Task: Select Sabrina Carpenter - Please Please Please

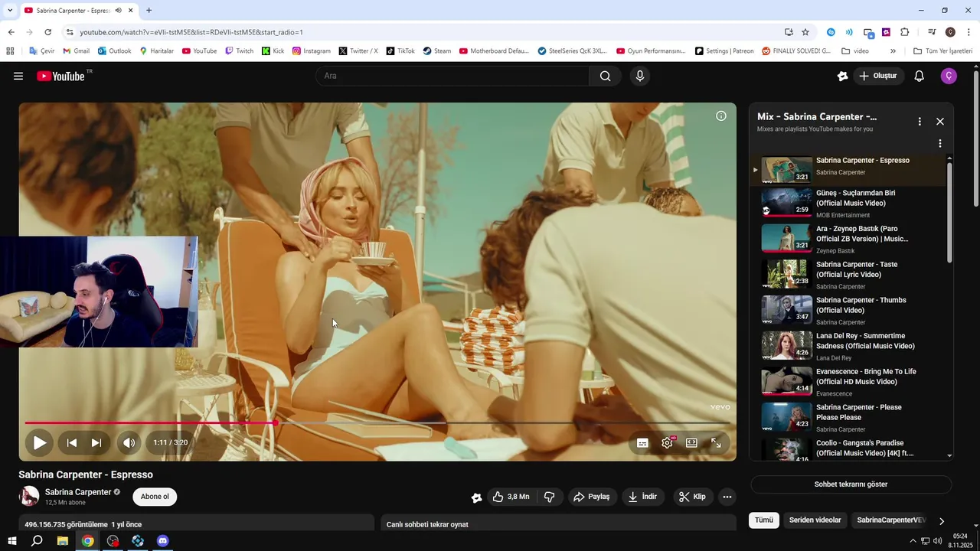Action: point(850,418)
